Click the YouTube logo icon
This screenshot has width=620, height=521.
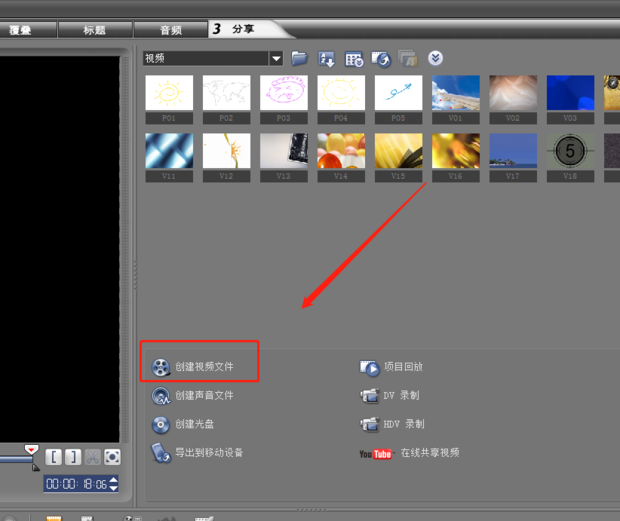tap(376, 454)
